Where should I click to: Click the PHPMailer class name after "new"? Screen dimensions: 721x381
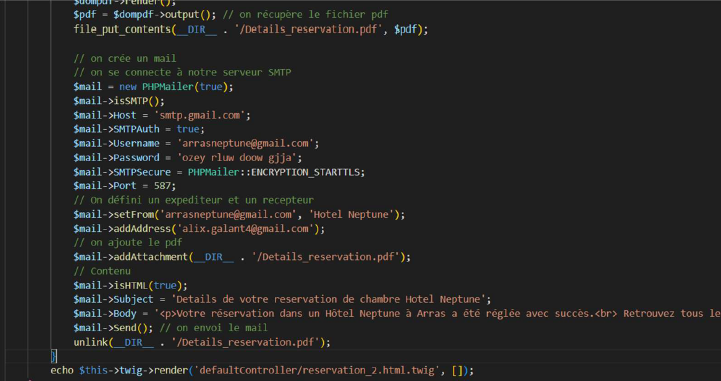point(167,87)
